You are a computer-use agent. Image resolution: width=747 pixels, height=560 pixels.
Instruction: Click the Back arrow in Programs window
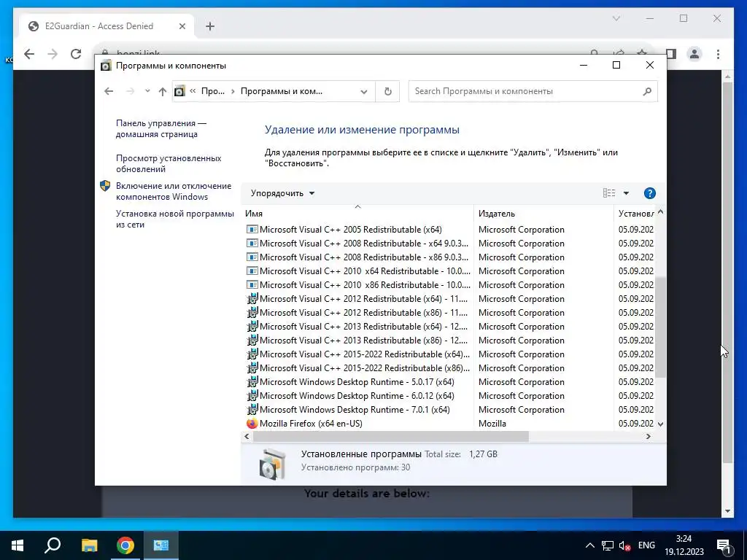tap(109, 91)
